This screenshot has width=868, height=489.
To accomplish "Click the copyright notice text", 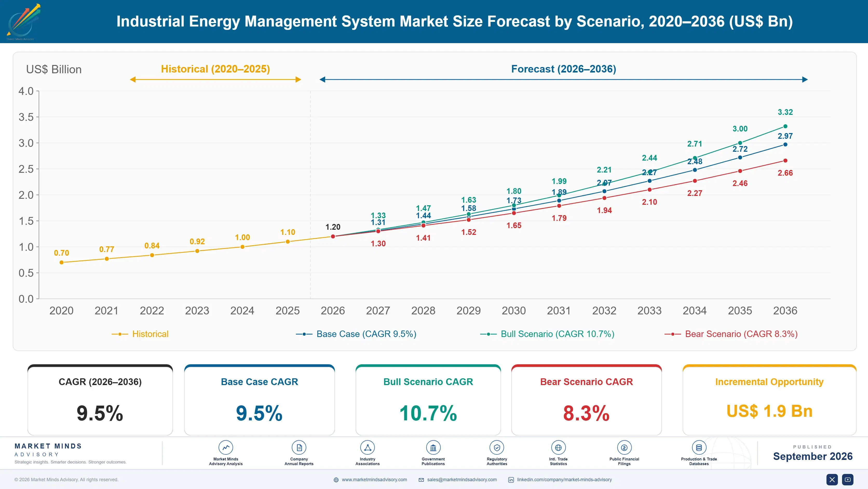I will [66, 480].
